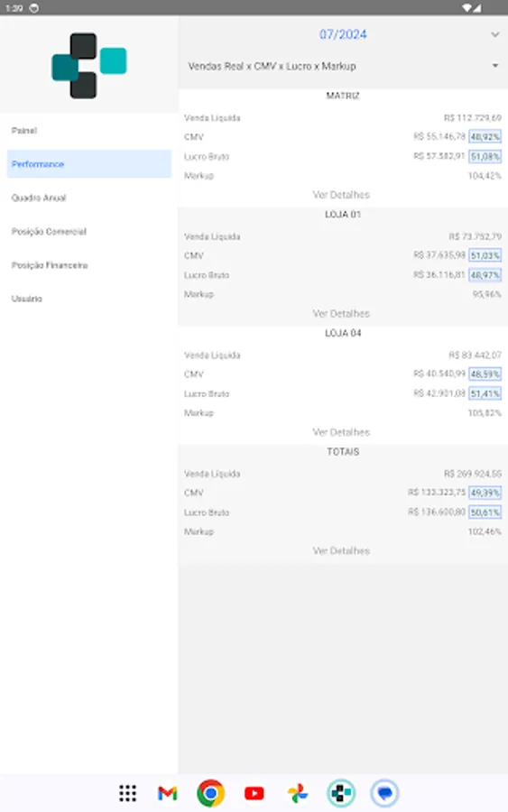Click LOJA 01 Venda Líquida value R$ 73.752,79
This screenshot has width=508, height=812.
tap(475, 236)
